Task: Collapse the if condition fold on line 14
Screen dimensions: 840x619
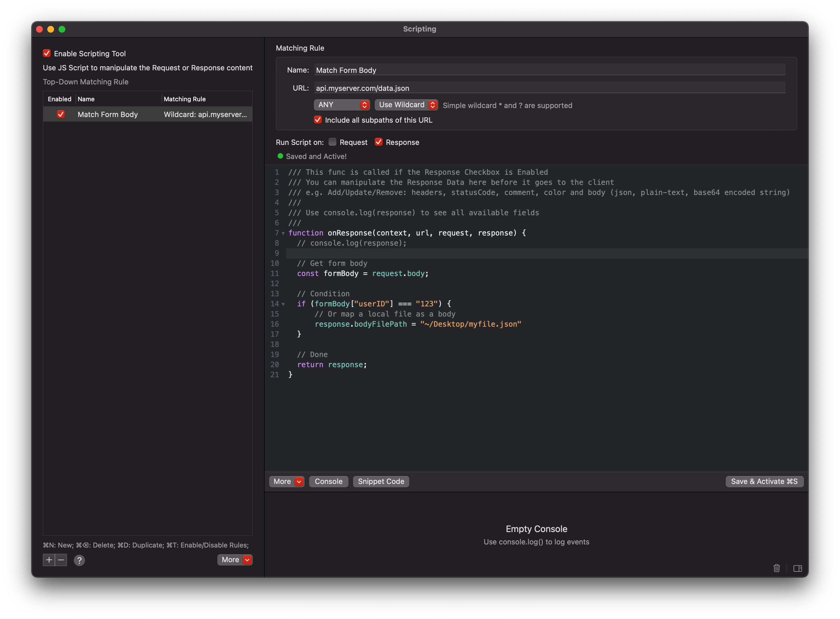Action: click(283, 304)
